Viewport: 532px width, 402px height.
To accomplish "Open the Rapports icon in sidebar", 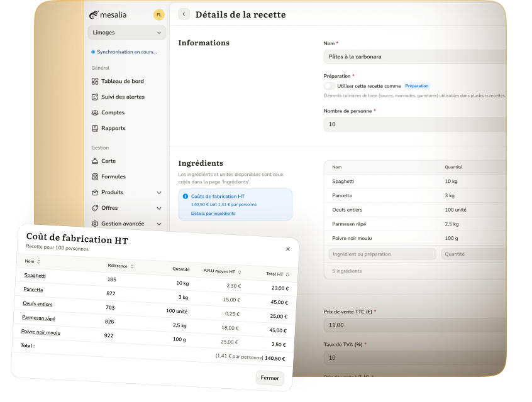I will tap(95, 128).
